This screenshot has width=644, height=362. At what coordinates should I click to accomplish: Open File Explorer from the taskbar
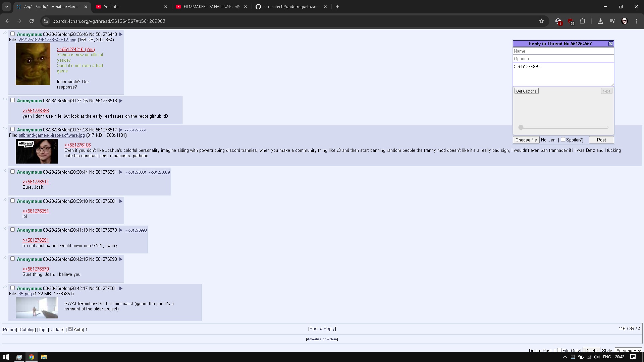click(x=44, y=357)
